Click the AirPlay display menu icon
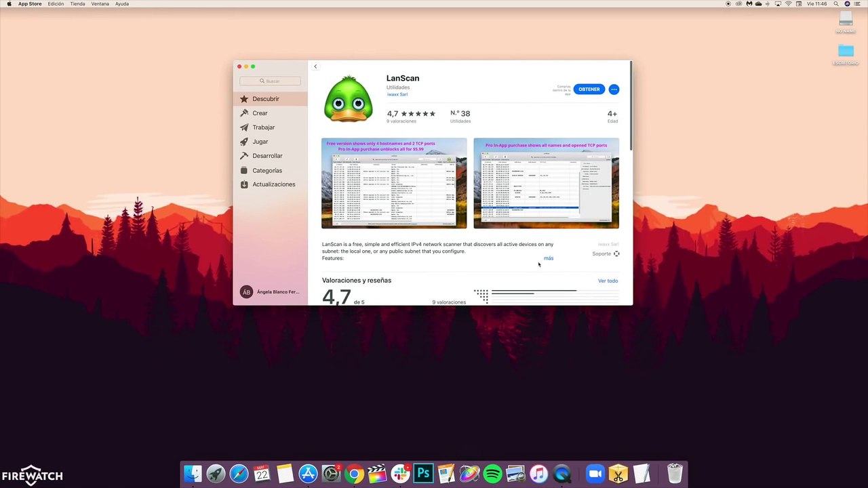This screenshot has height=488, width=868. pyautogui.click(x=778, y=3)
